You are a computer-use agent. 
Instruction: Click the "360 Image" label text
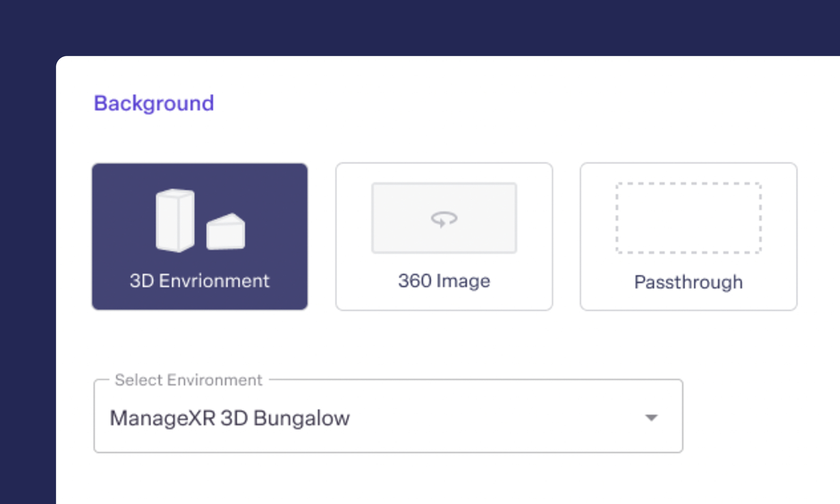[x=444, y=281]
